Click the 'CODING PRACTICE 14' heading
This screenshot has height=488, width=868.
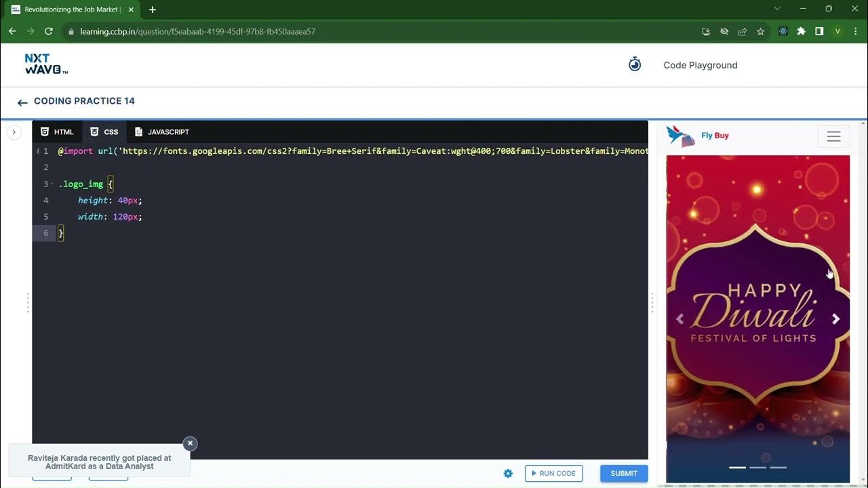[x=84, y=101]
